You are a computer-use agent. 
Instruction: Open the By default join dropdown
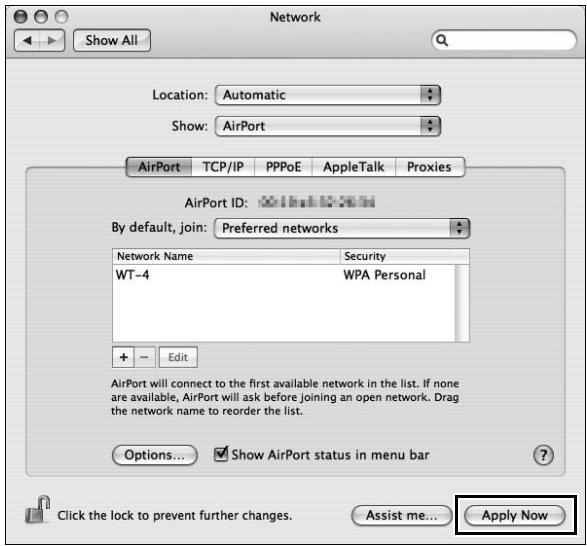pos(342,228)
